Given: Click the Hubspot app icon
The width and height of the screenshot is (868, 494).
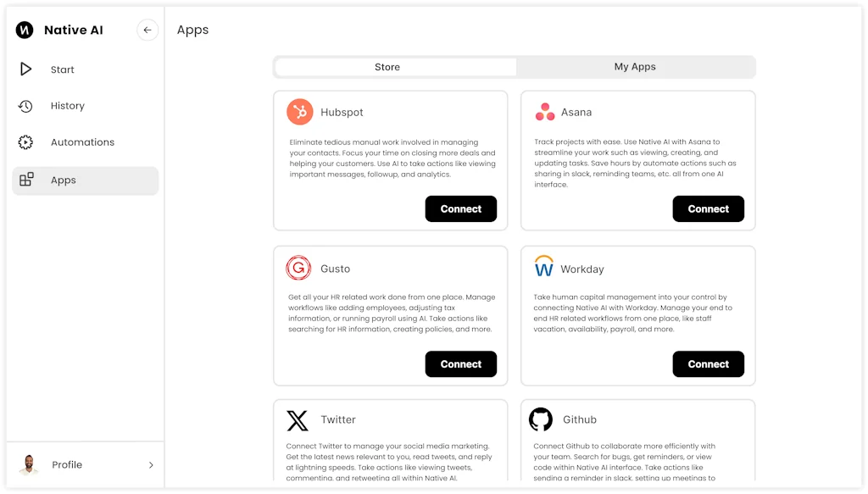Looking at the screenshot, I should [x=298, y=112].
